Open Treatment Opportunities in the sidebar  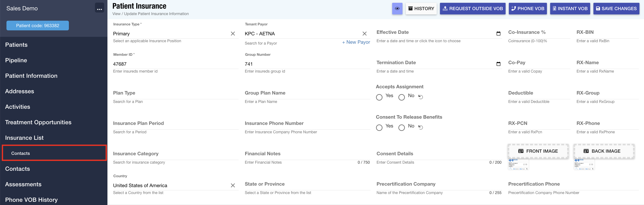(x=38, y=122)
